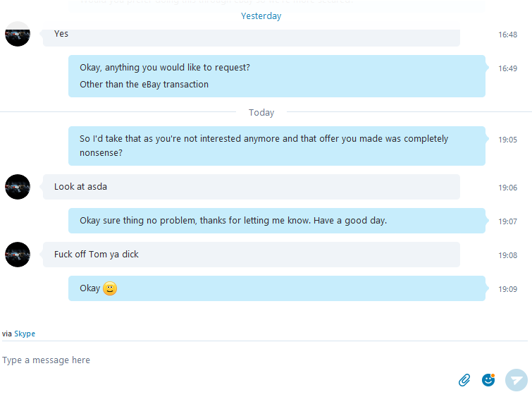Click the 19:06 timestamp
532x397 pixels.
click(507, 188)
